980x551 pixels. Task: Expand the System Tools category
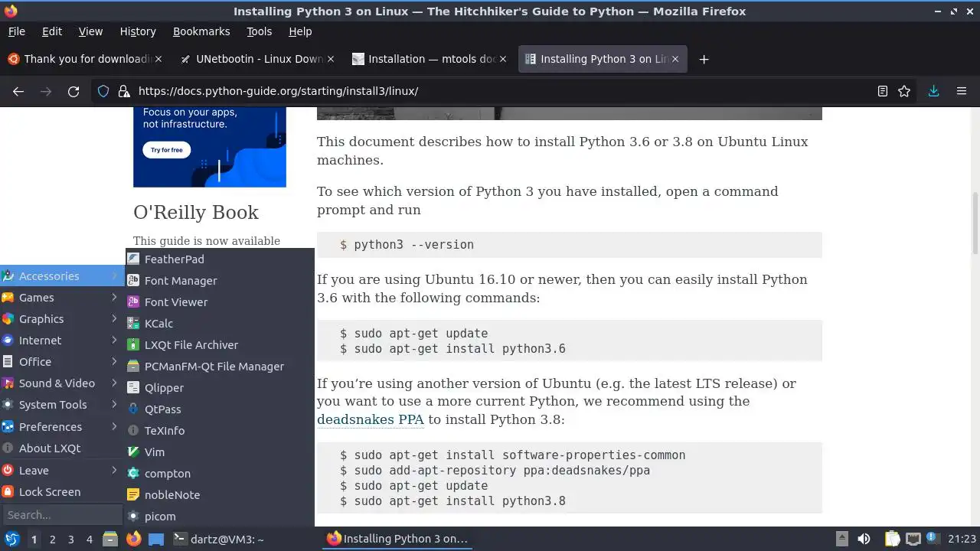pos(62,404)
